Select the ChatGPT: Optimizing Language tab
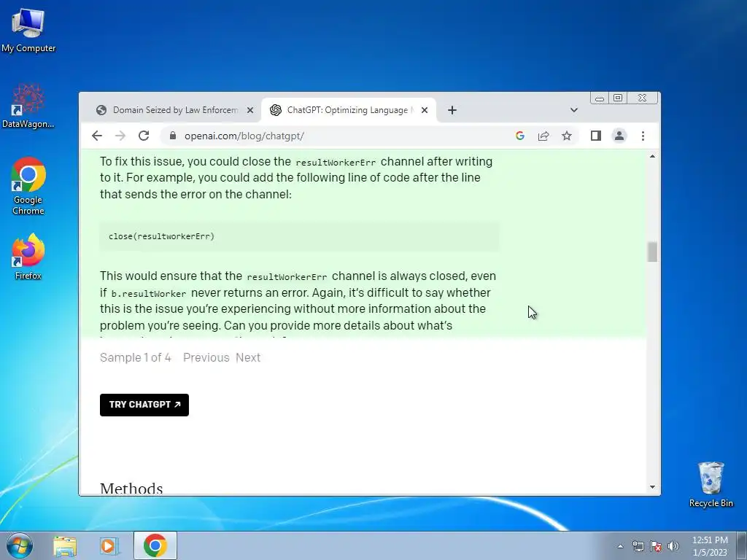This screenshot has width=747, height=560. coord(349,110)
